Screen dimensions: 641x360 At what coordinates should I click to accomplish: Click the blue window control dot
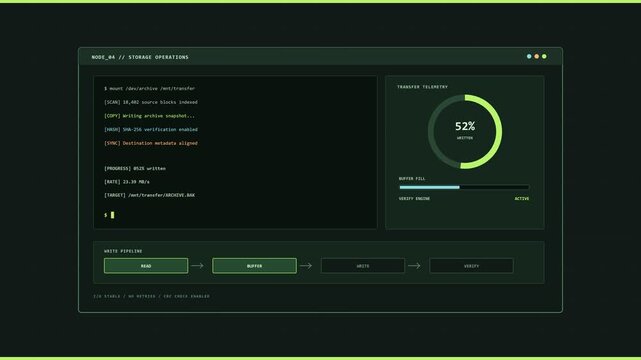[529, 56]
